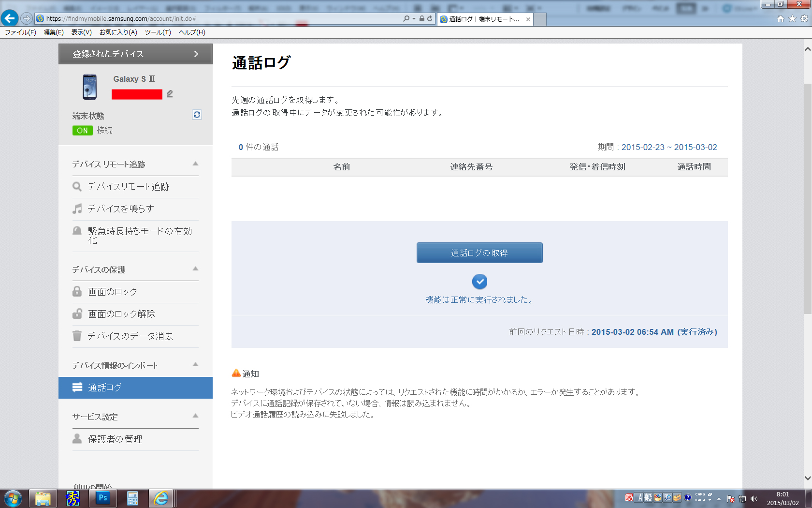Open 画面のロック sidebar link
812x508 pixels.
point(113,292)
